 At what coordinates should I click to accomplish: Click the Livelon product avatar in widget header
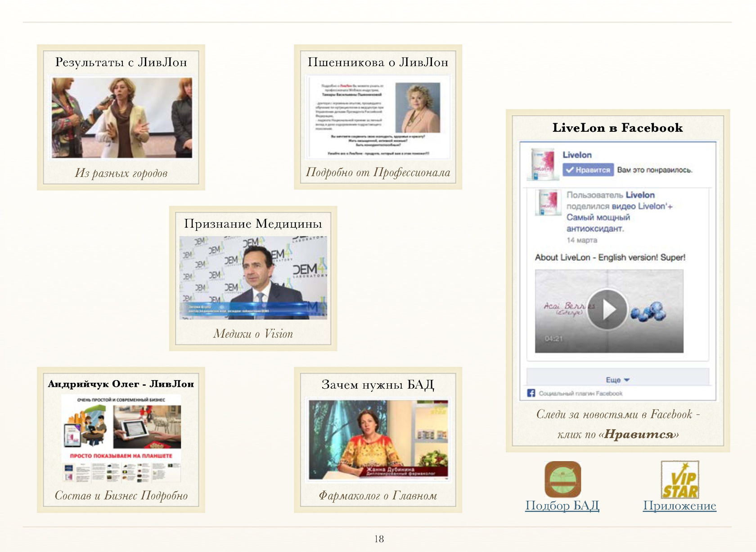(x=543, y=164)
